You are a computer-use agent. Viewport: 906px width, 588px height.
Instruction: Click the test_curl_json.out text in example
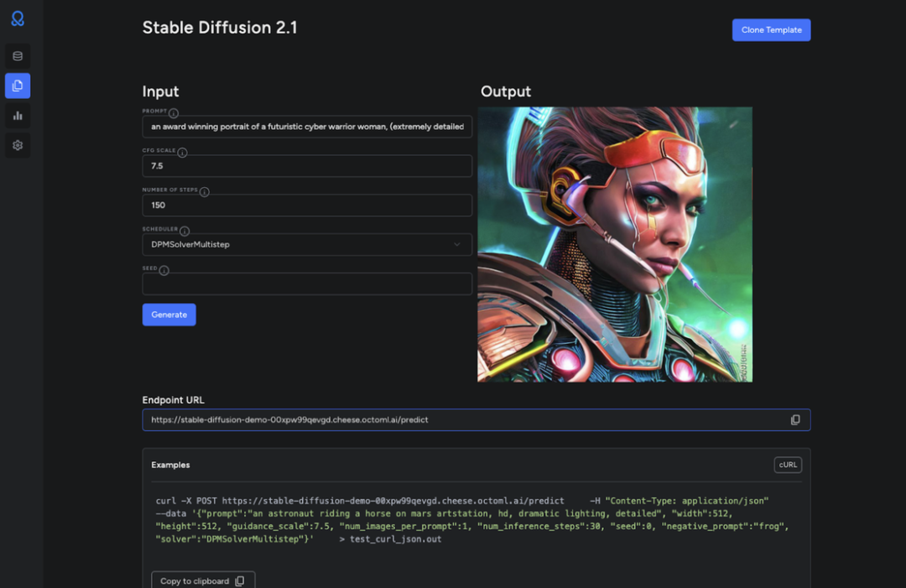coord(396,539)
